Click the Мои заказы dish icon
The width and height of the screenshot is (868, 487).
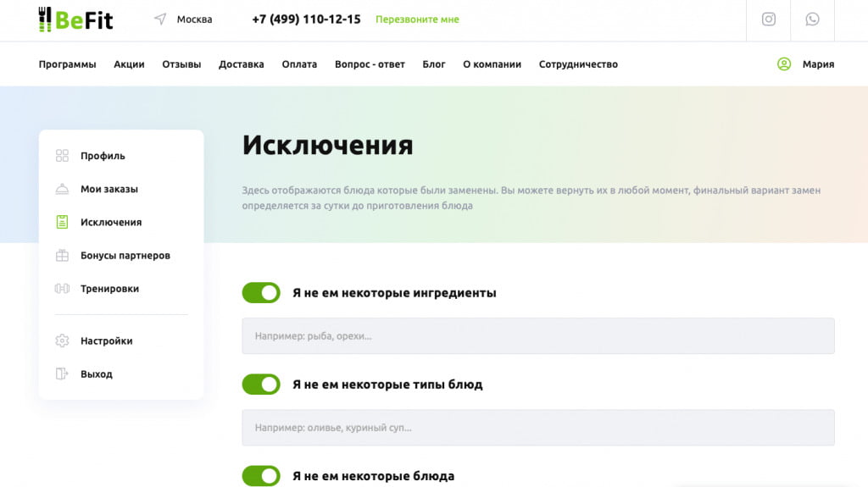pos(62,189)
